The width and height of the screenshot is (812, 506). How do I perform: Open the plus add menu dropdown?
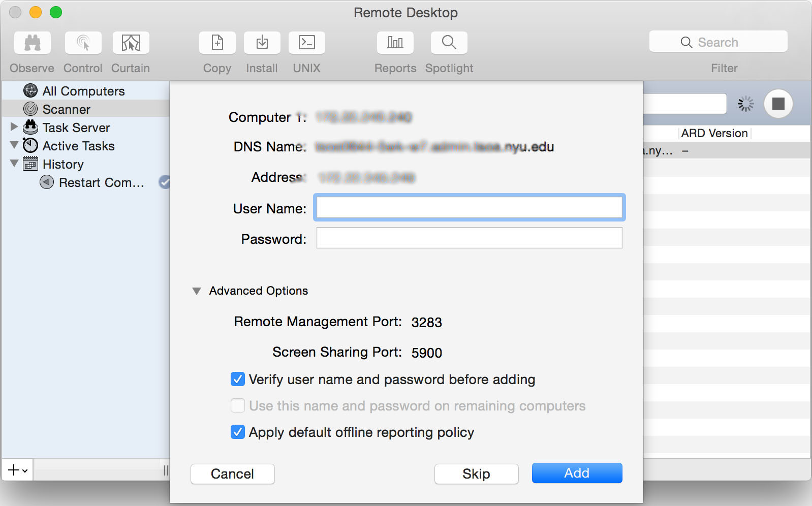click(x=18, y=470)
